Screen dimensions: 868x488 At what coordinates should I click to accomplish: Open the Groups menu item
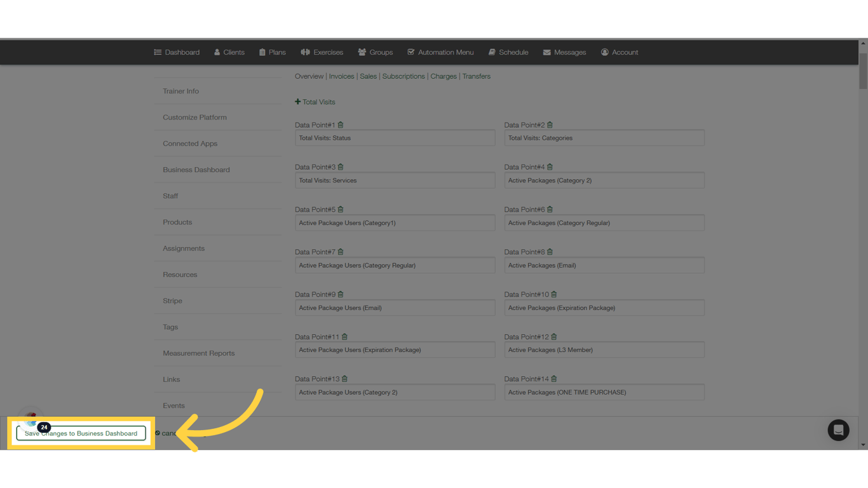click(375, 52)
